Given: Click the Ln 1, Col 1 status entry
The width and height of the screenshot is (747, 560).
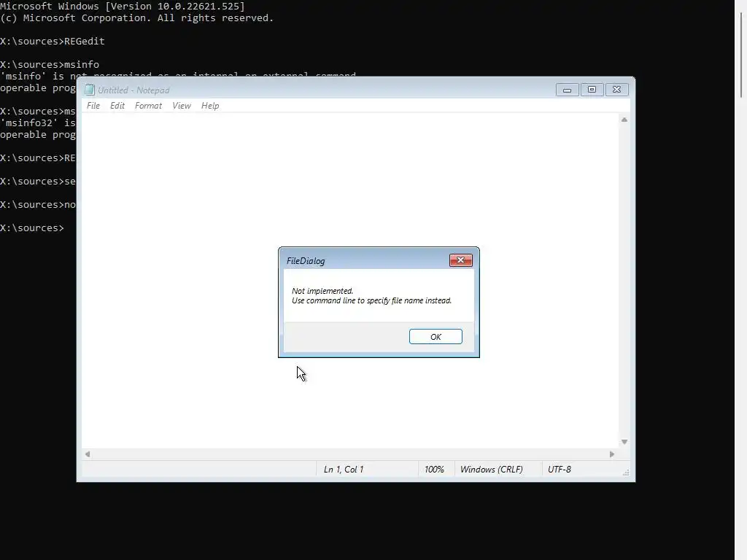Looking at the screenshot, I should click(x=344, y=470).
